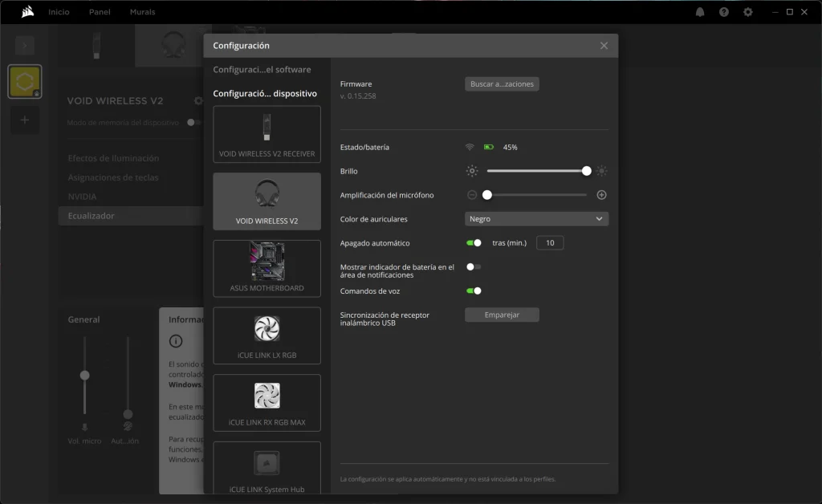Click the microphone icon below volume slider
This screenshot has width=822, height=504.
click(x=84, y=427)
